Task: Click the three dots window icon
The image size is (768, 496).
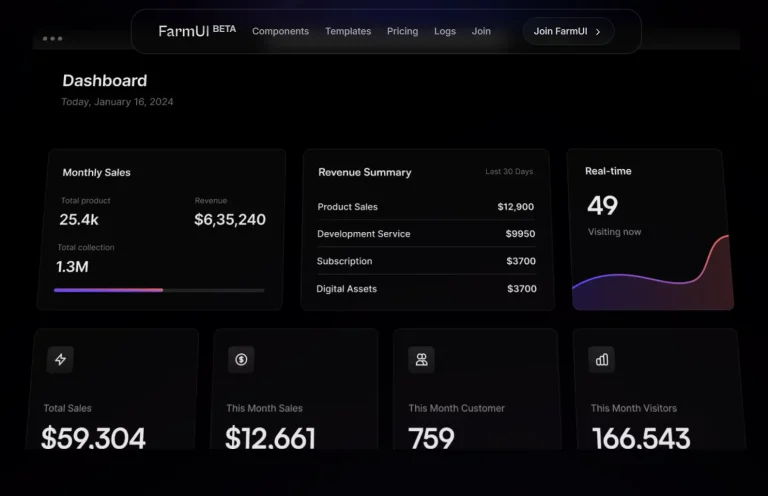Action: click(x=52, y=39)
